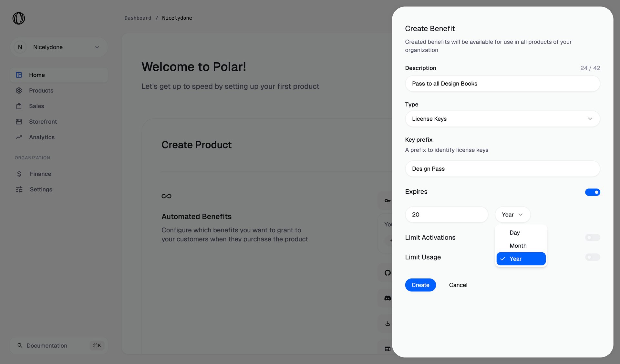
Task: Go to Dashboard via the breadcrumb
Action: click(138, 18)
